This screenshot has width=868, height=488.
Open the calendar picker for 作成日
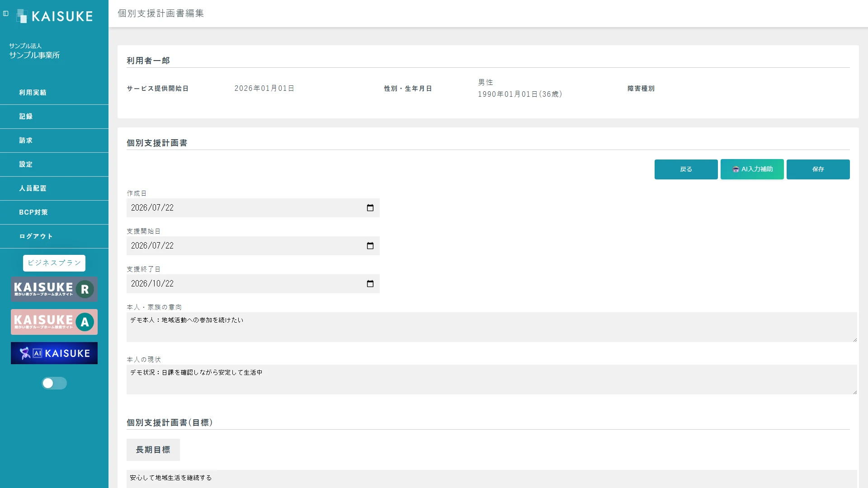click(x=370, y=208)
